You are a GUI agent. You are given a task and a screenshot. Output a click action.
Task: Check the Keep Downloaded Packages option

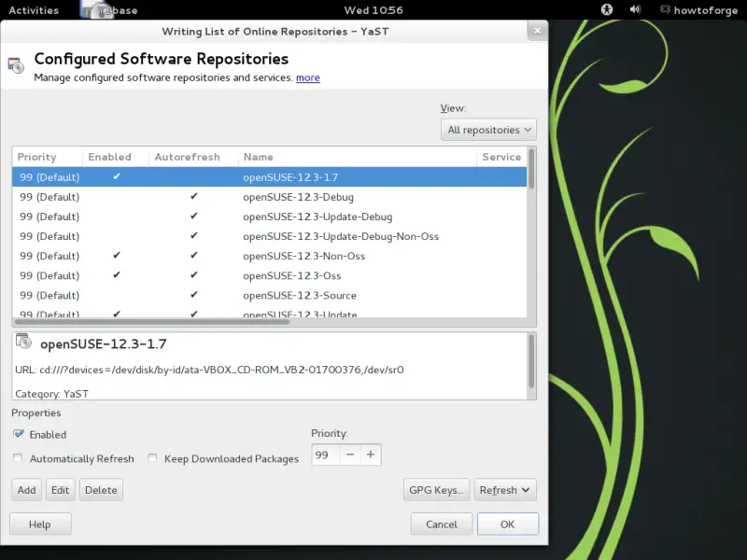click(152, 458)
